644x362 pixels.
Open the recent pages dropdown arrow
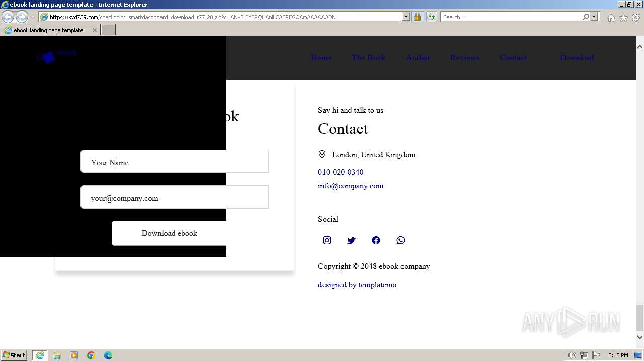tap(33, 17)
